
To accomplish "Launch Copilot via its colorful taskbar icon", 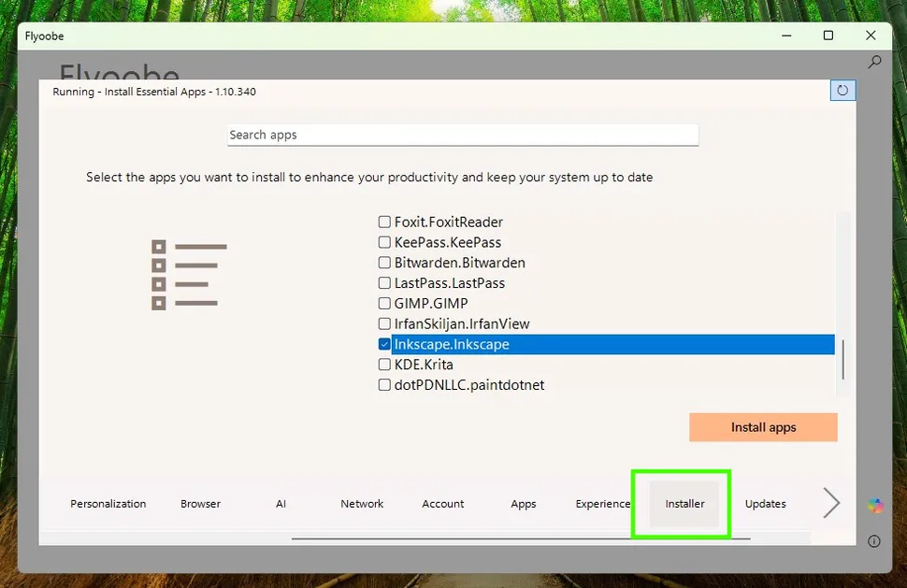I will [x=875, y=506].
